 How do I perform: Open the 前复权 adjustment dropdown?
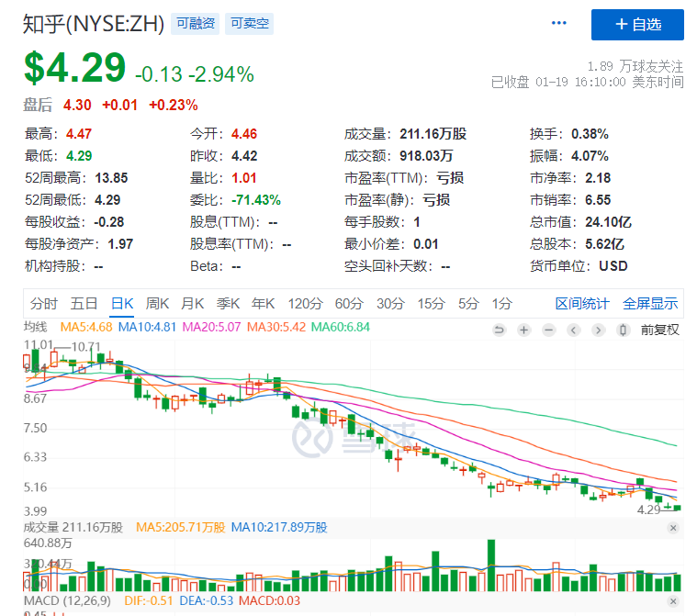point(659,330)
